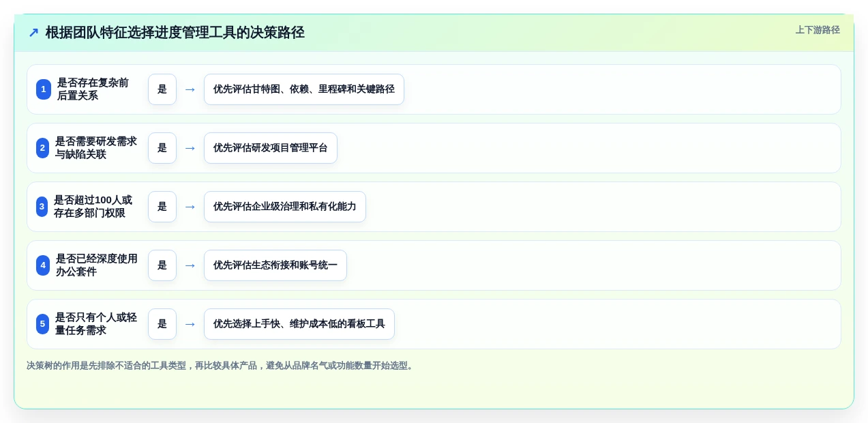Click the number 5 step badge
Screen dimensions: 868x423
(x=42, y=324)
